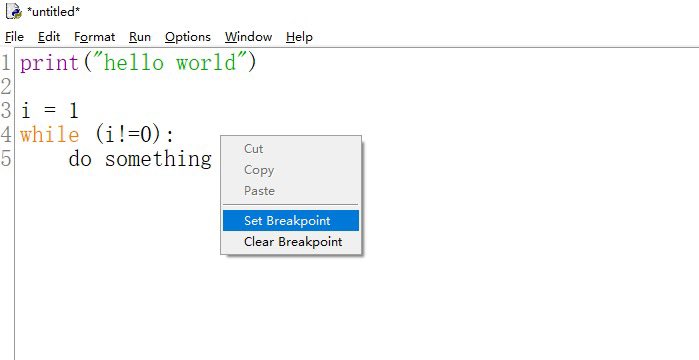This screenshot has height=360, width=699.
Task: Open the Edit menu
Action: click(49, 37)
